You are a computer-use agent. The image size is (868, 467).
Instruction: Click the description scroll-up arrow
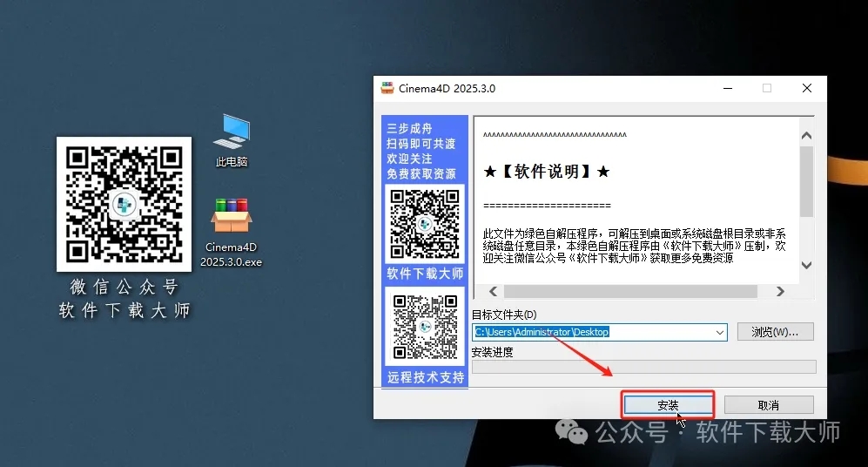click(x=806, y=136)
